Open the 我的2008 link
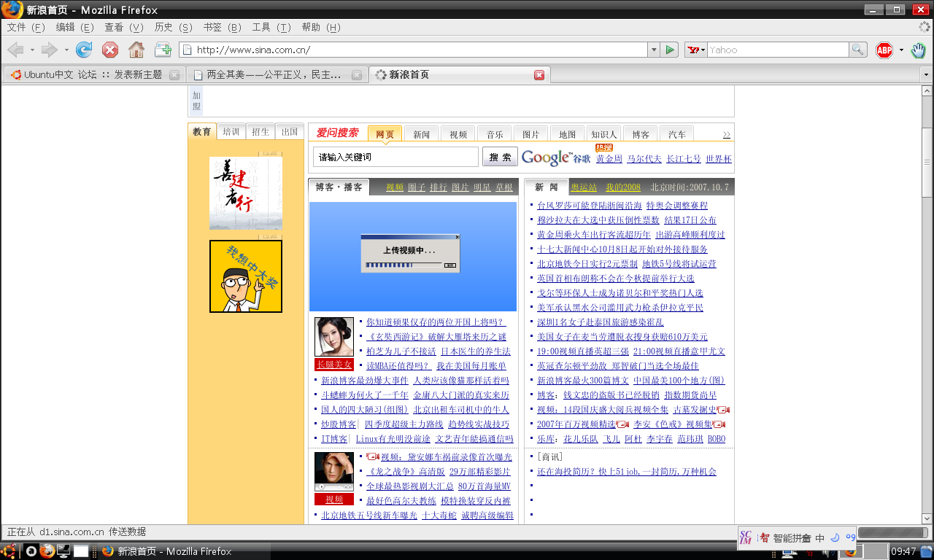Viewport: 934px width, 560px height. (x=623, y=187)
